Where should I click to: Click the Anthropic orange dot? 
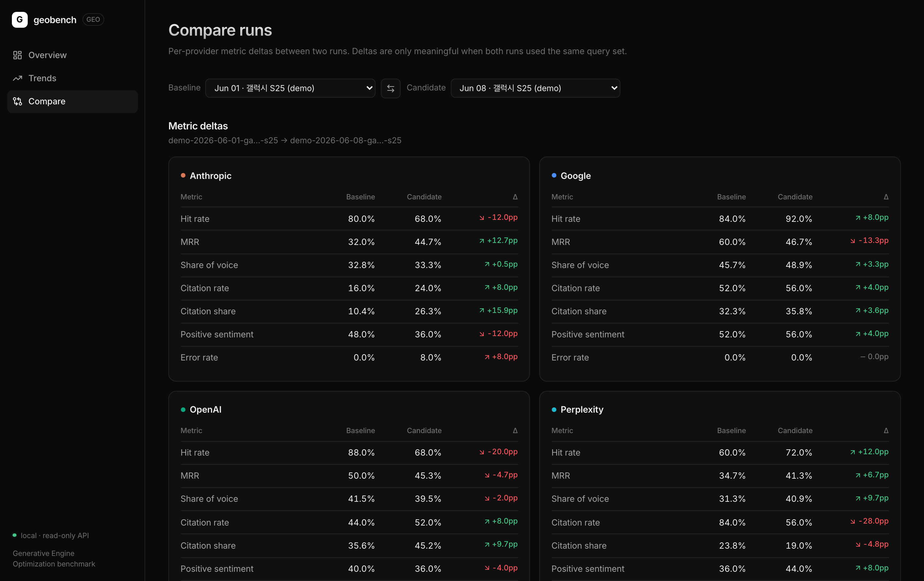(x=183, y=175)
